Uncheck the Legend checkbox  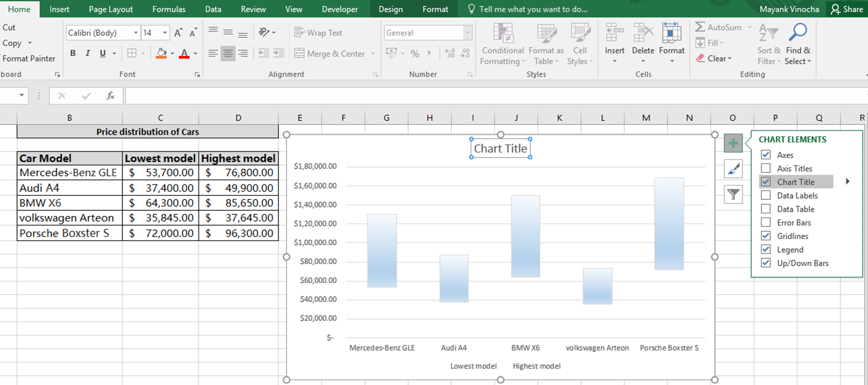(x=766, y=249)
